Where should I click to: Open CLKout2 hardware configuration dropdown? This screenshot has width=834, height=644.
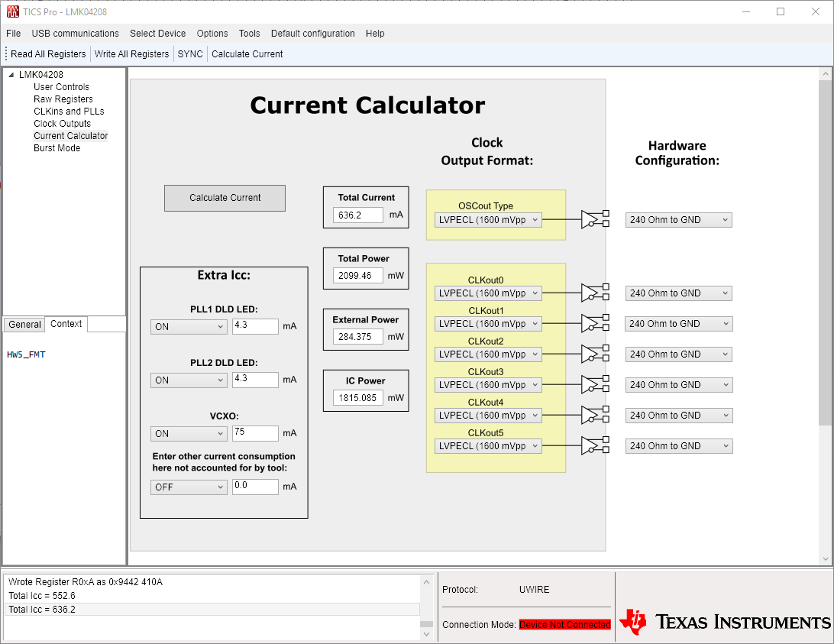click(x=679, y=354)
